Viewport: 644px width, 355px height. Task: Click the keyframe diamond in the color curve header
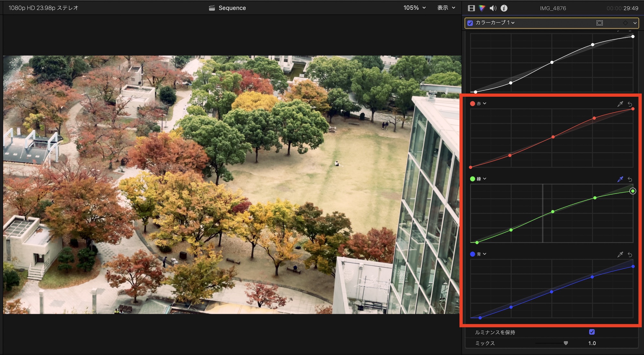click(625, 23)
